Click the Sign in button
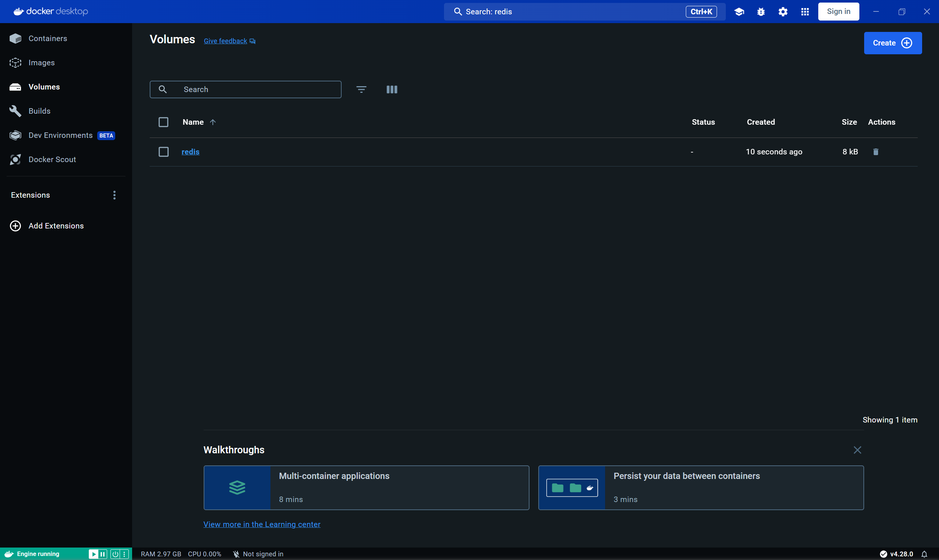The width and height of the screenshot is (939, 560). click(838, 12)
